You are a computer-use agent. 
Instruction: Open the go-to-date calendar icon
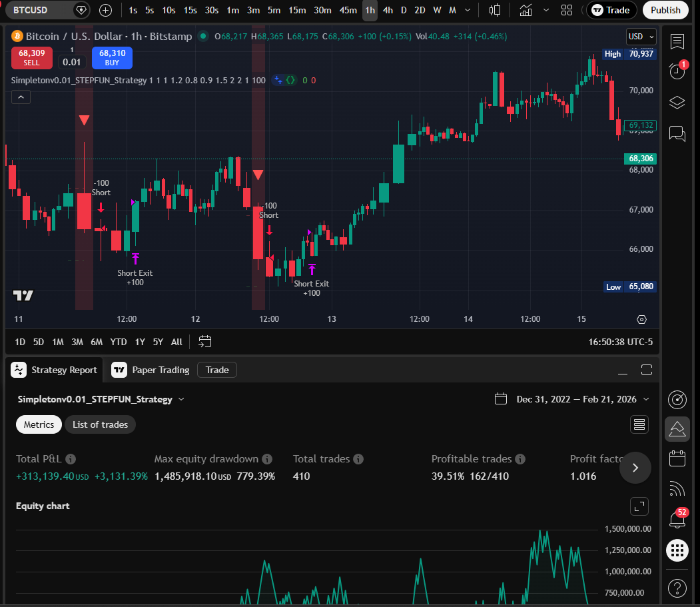click(204, 341)
